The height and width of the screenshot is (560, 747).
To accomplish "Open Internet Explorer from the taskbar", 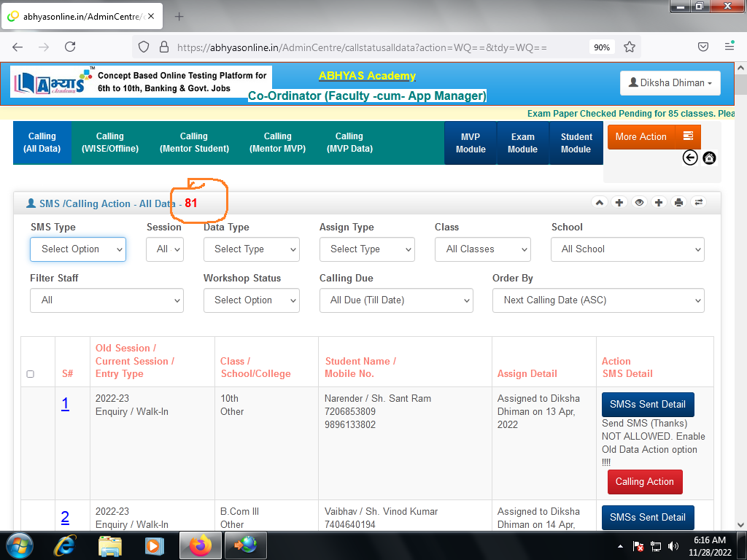I will coord(64,545).
